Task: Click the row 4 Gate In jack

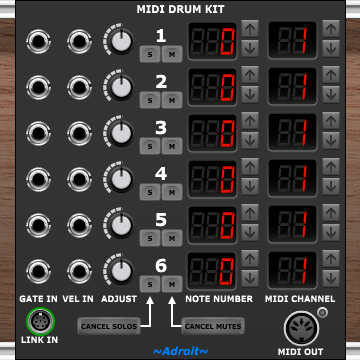Action: pyautogui.click(x=38, y=180)
